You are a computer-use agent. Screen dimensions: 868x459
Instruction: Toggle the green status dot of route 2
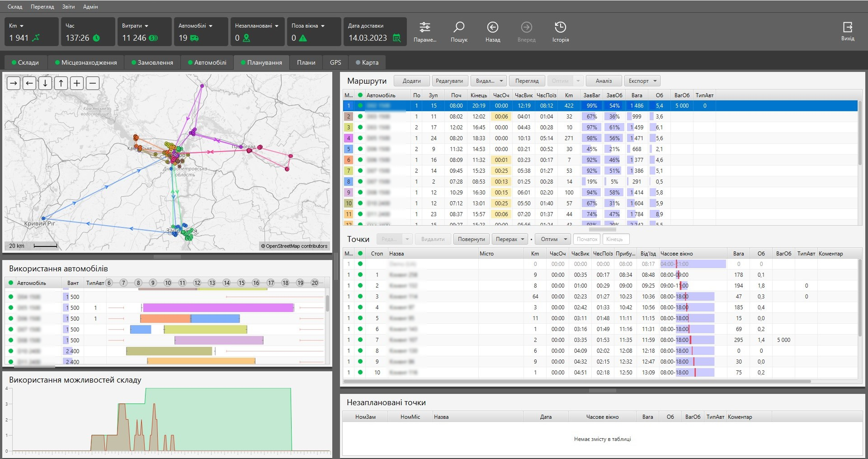pos(360,117)
